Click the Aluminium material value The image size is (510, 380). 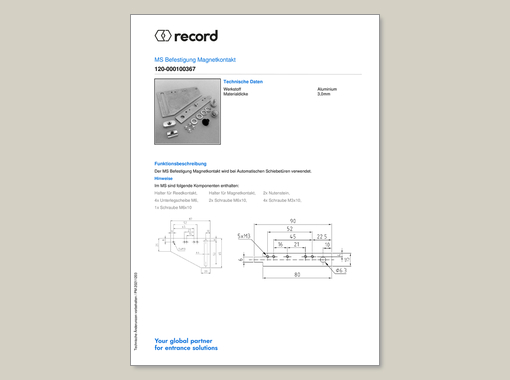327,89
